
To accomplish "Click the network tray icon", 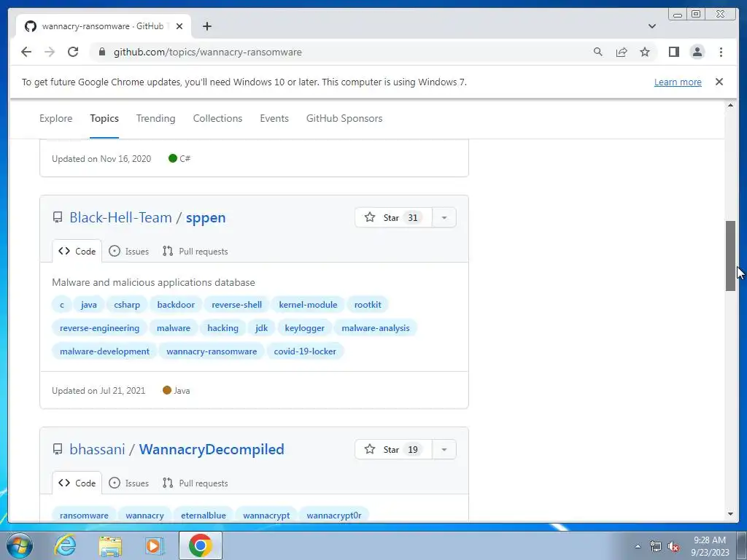I will pos(656,547).
